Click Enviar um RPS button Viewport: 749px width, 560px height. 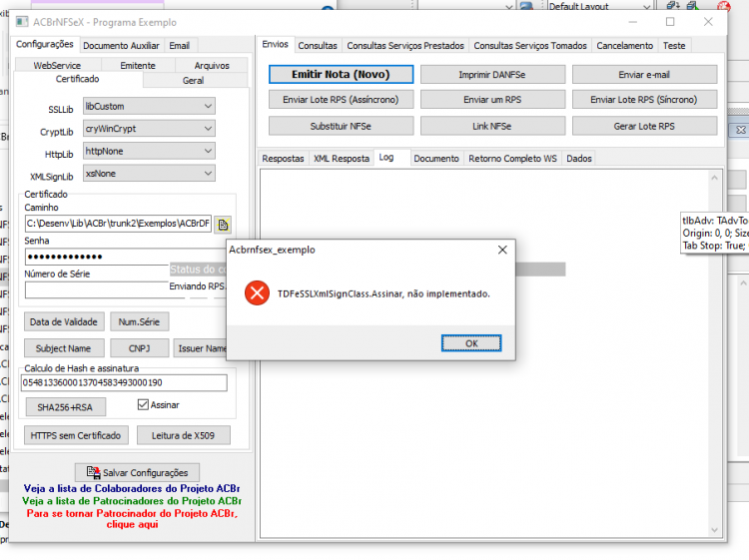(x=492, y=100)
